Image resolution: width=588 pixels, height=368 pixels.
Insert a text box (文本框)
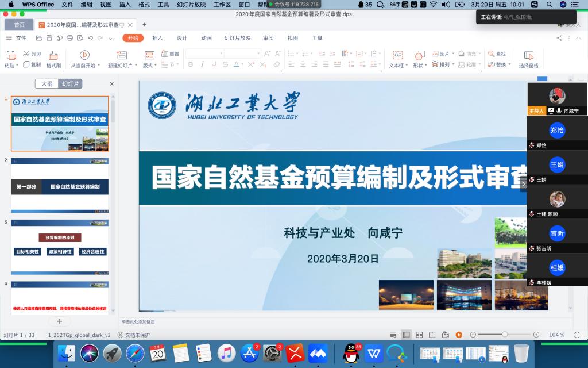coord(397,55)
